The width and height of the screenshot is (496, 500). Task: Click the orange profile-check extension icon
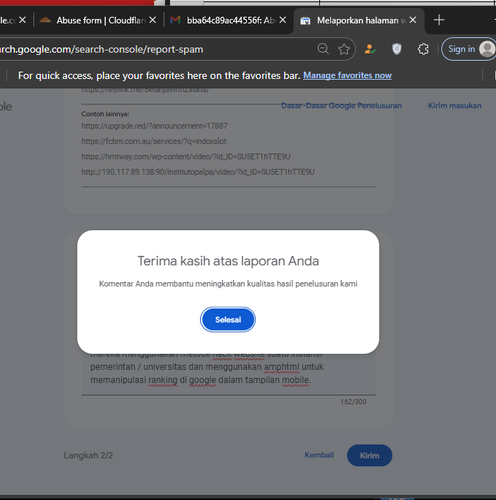(x=370, y=49)
